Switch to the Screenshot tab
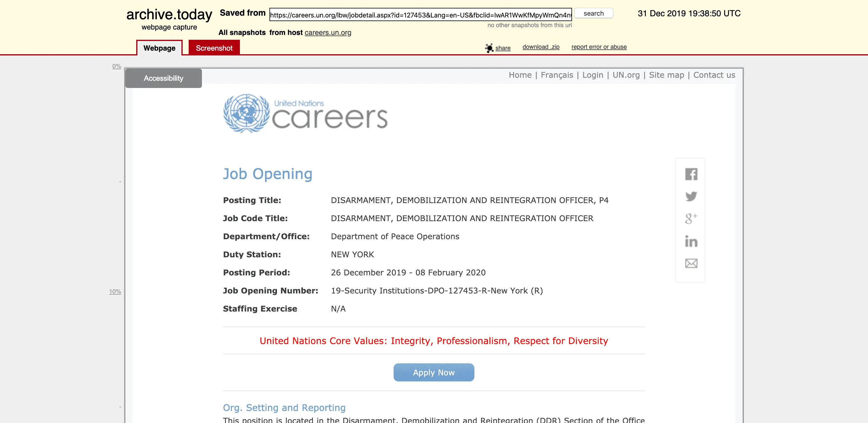868x423 pixels. [x=214, y=48]
